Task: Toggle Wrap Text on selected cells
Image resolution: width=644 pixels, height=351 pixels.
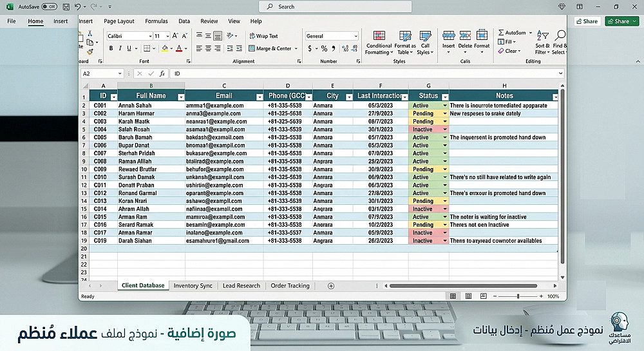Action: pos(263,36)
